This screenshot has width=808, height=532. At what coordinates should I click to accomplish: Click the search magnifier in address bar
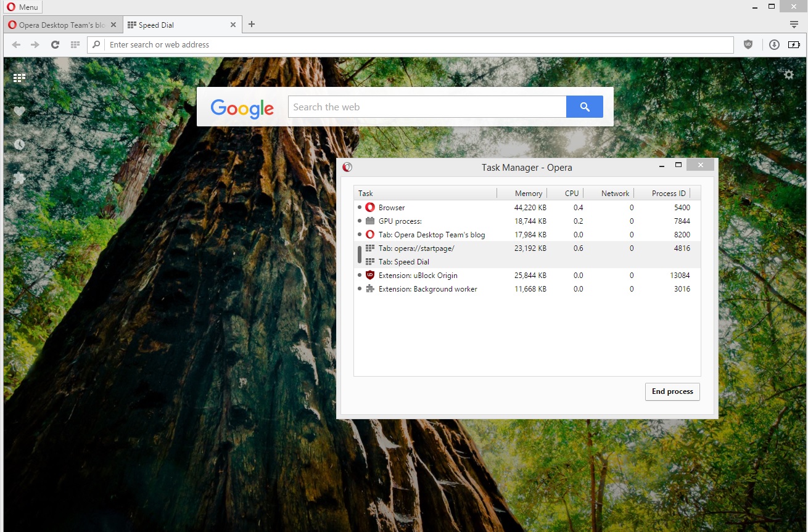(x=96, y=44)
